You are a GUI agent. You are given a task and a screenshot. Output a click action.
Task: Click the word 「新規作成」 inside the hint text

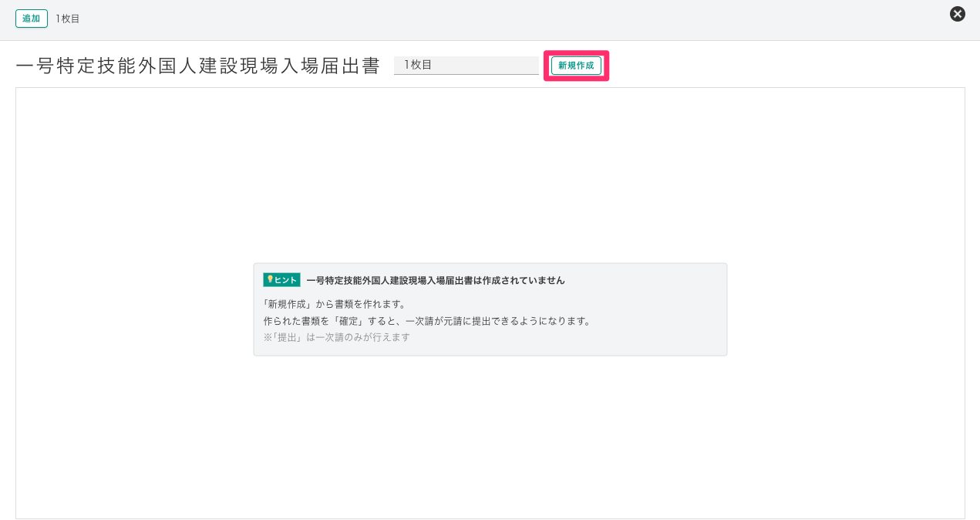(288, 304)
